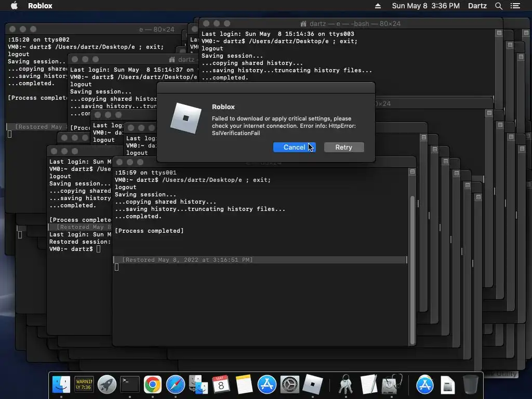Click the scrollbar of the ttys001 terminal window

[412, 270]
